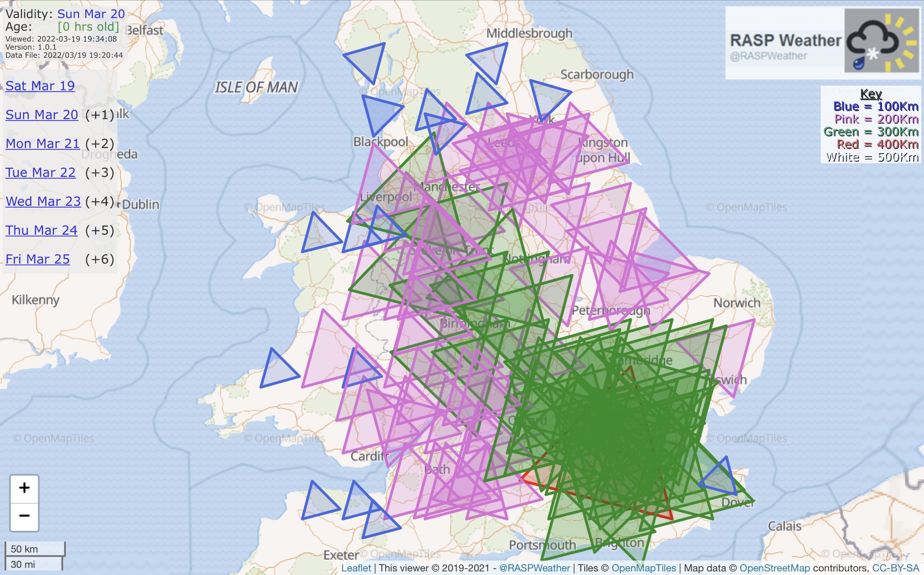This screenshot has width=924, height=575.
Task: Switch to Tue Mar 22 forecast
Action: (41, 172)
